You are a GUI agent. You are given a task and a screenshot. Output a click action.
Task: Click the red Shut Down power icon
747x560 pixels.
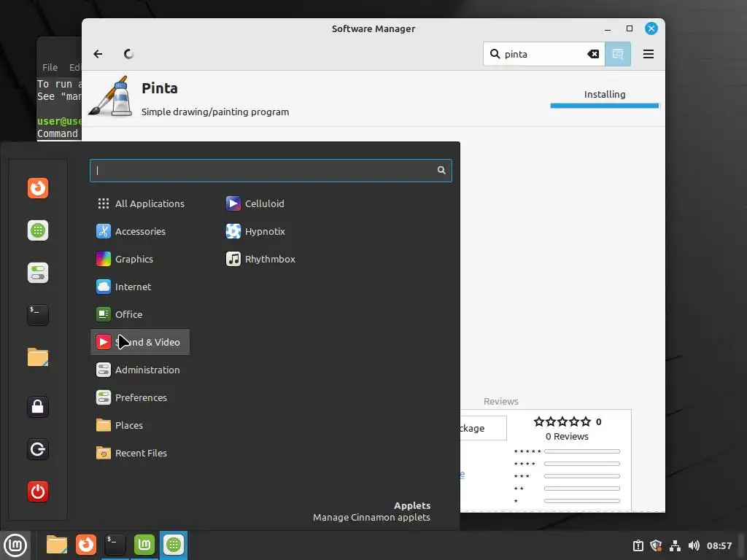point(38,491)
